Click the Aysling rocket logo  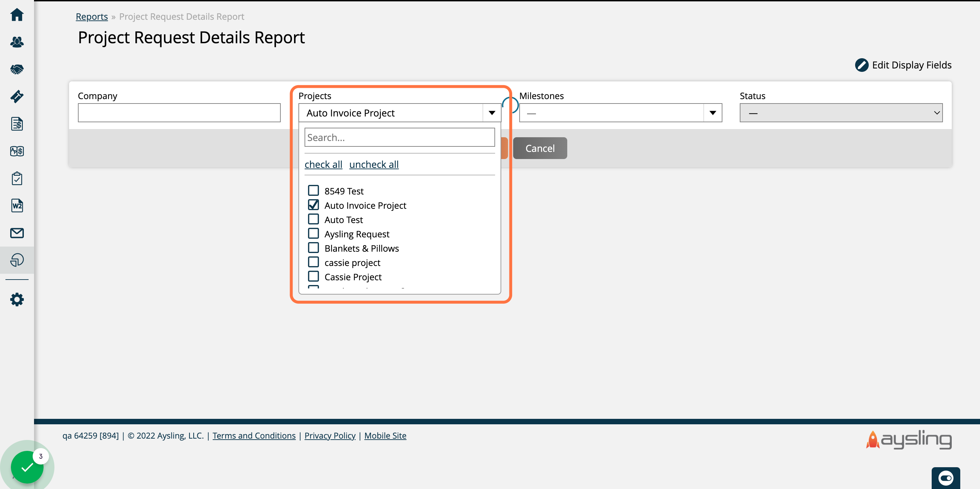(909, 440)
